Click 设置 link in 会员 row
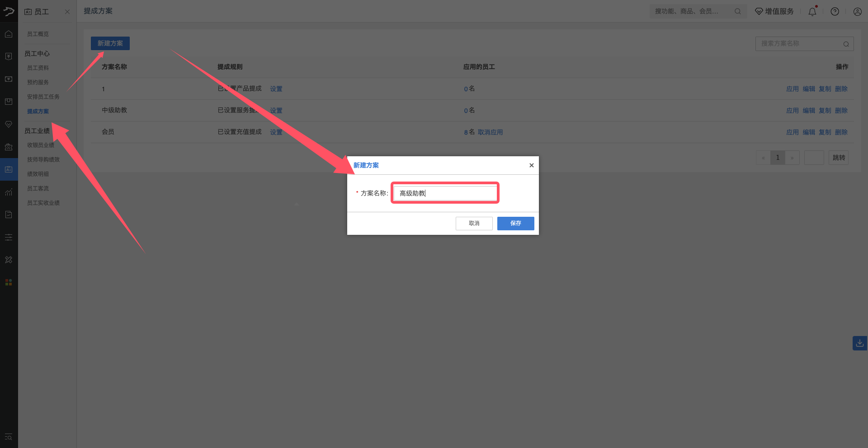Screen dimensions: 868x448 click(x=276, y=132)
